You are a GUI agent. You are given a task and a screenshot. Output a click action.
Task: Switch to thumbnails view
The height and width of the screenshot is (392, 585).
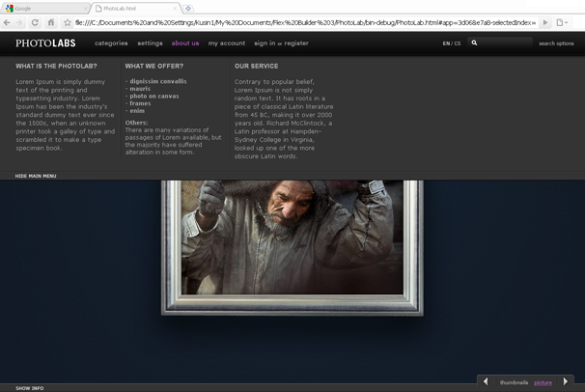[x=514, y=383]
